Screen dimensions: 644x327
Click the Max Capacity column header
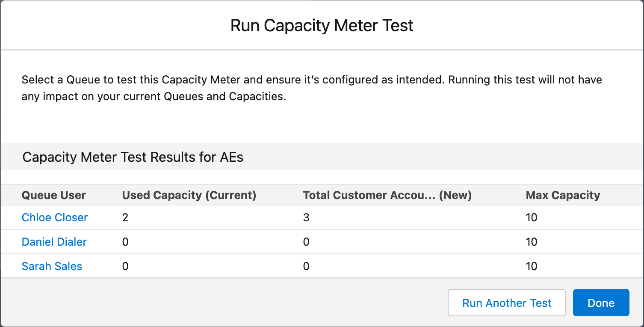(x=563, y=195)
